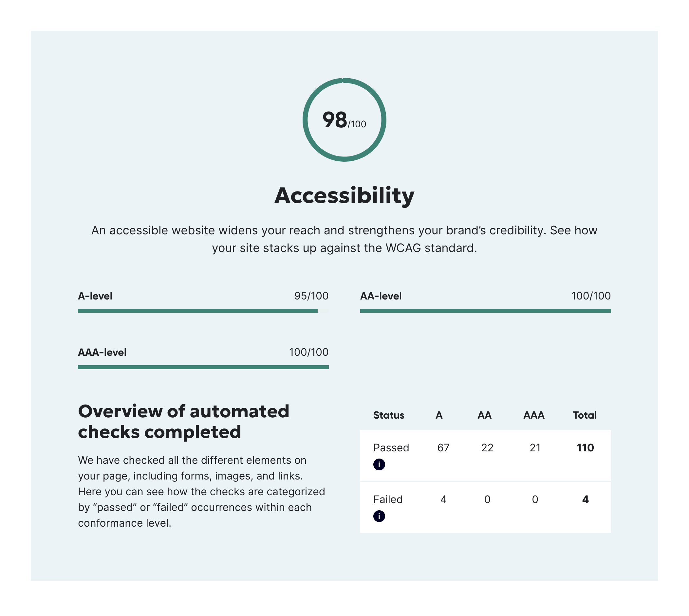Select the Passed row in the checks table
689x616 pixels.
[x=392, y=447]
